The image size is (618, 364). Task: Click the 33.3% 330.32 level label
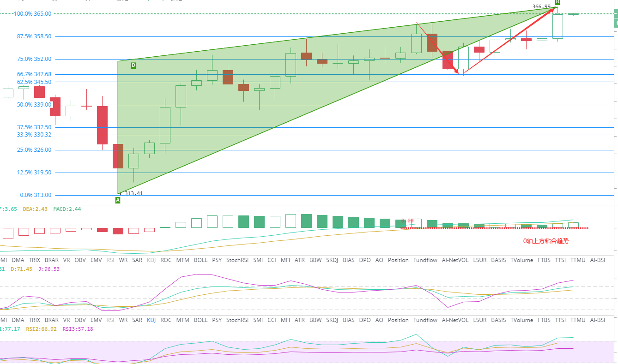34,135
